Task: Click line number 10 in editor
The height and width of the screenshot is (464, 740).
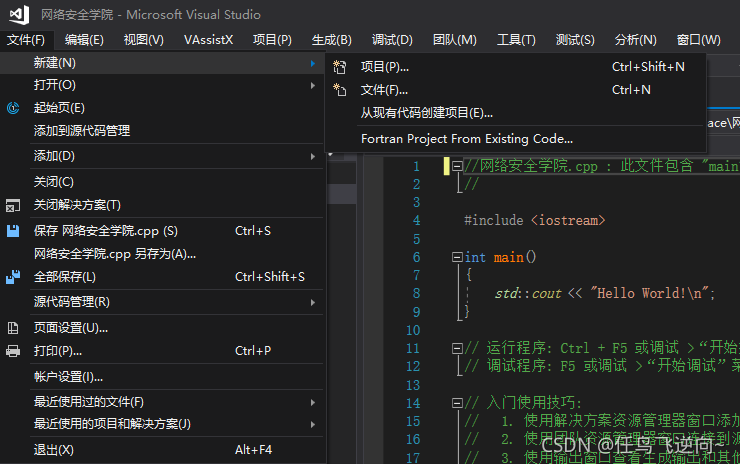Action: click(x=413, y=330)
